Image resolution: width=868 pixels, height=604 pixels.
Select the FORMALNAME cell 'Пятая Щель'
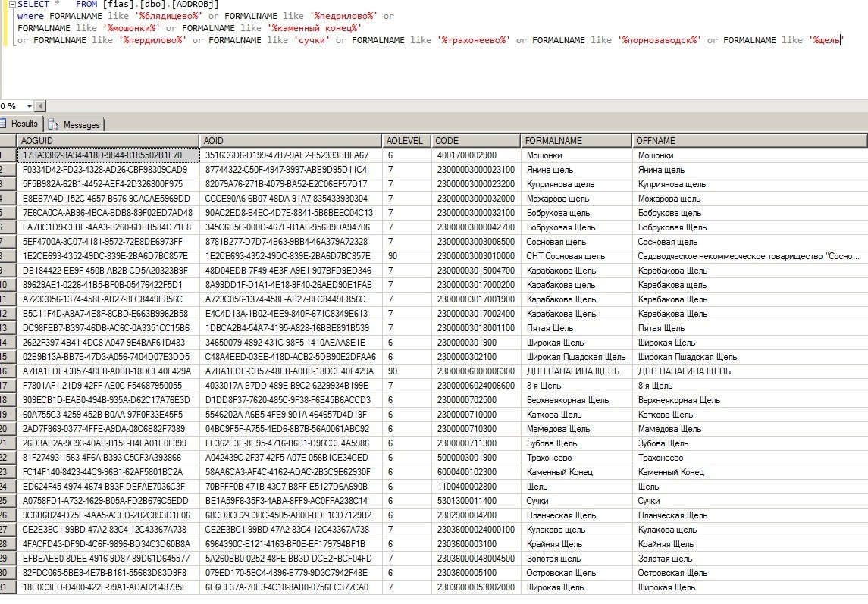576,328
